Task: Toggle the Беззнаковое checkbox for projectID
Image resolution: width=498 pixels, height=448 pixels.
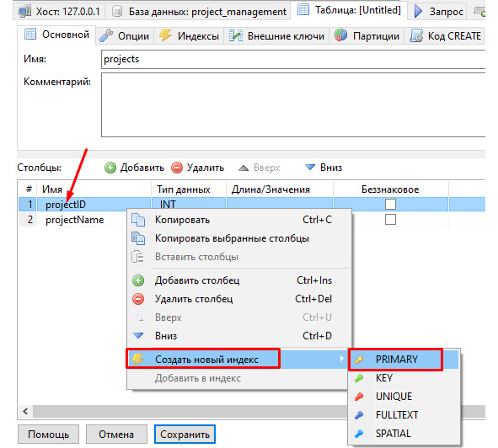Action: 390,204
